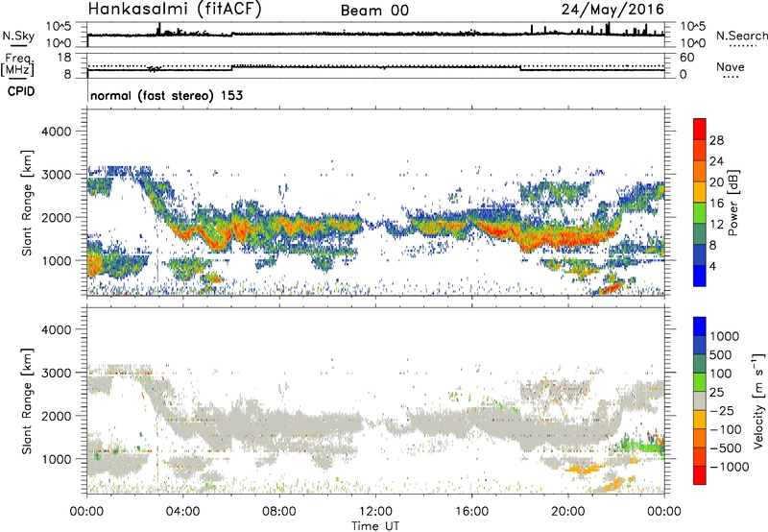
Task: Click the 'N.Search' legend label
Action: click(x=742, y=36)
